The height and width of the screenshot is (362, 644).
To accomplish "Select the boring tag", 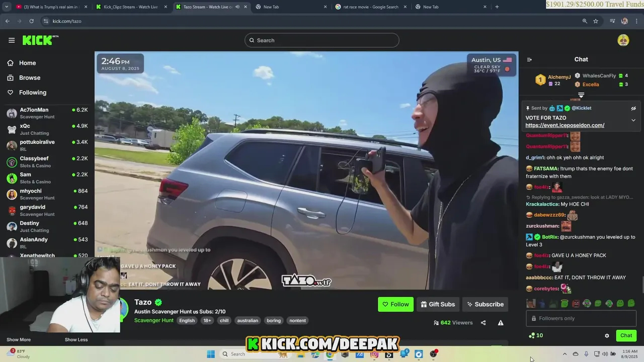I will point(274,320).
